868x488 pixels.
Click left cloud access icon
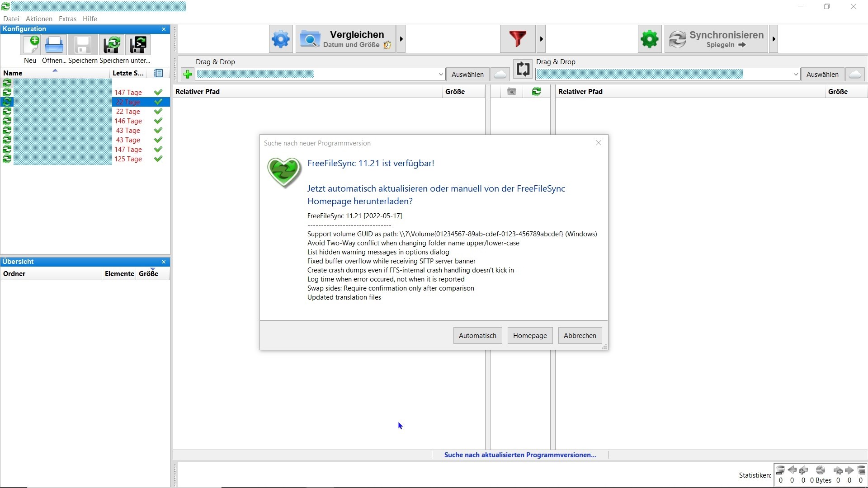(x=500, y=74)
